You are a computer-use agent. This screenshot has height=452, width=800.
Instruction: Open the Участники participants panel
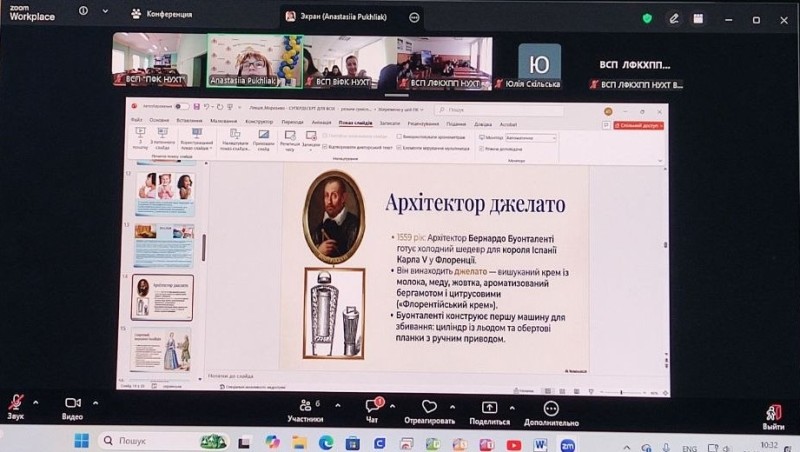[x=305, y=405]
